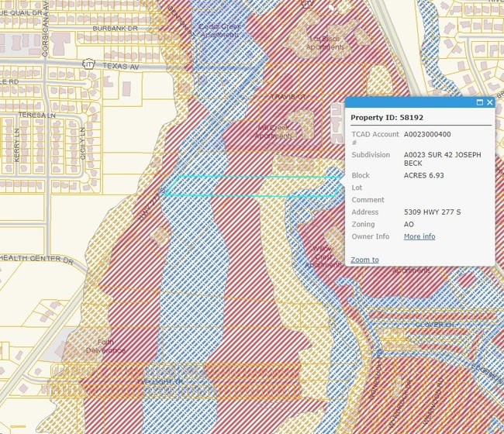Click the Zoom to link
504x434 pixels.
point(364,260)
